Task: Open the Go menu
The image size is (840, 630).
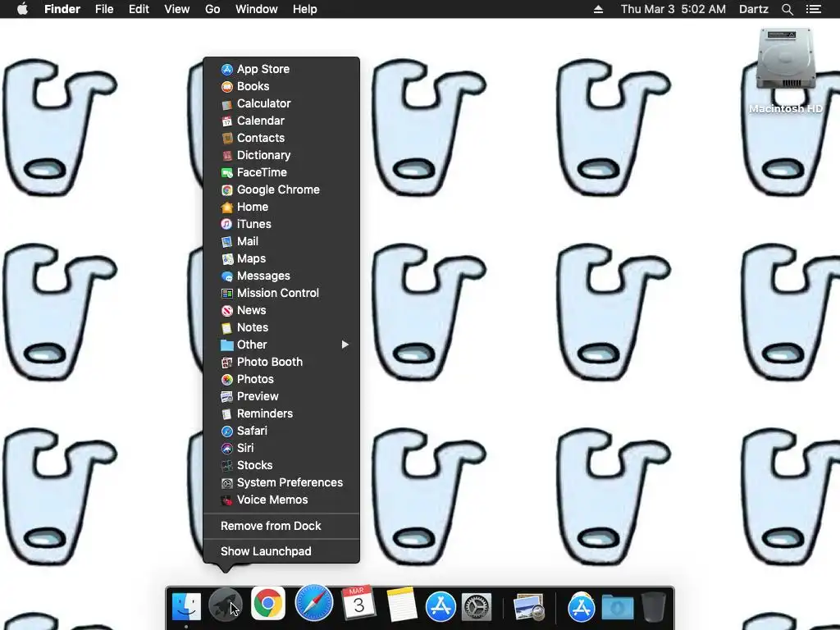Action: click(212, 9)
